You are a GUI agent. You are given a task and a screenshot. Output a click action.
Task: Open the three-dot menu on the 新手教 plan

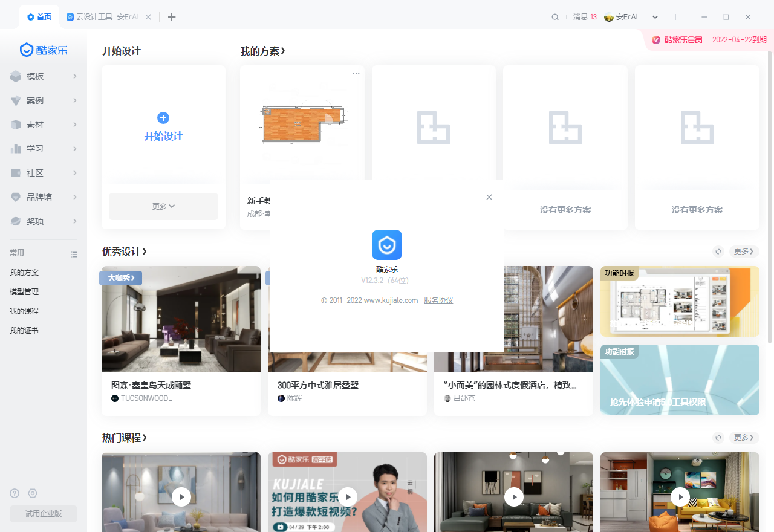tap(356, 74)
